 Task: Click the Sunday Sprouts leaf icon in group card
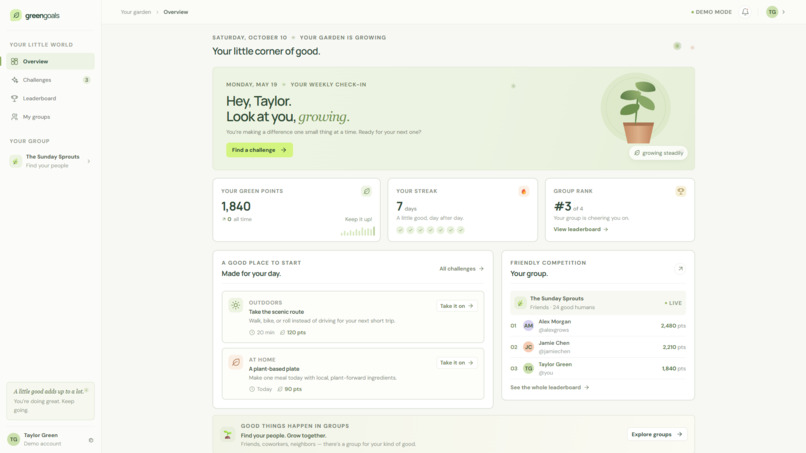(x=520, y=303)
